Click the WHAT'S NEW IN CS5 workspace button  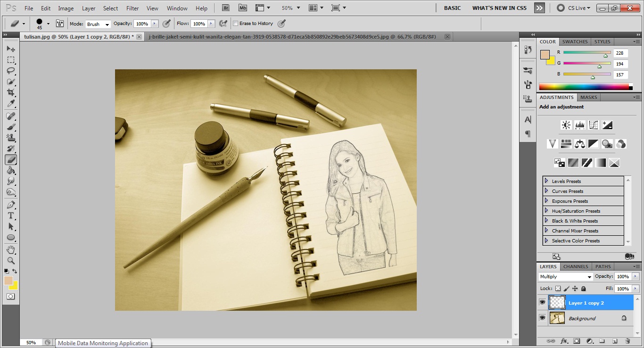499,8
